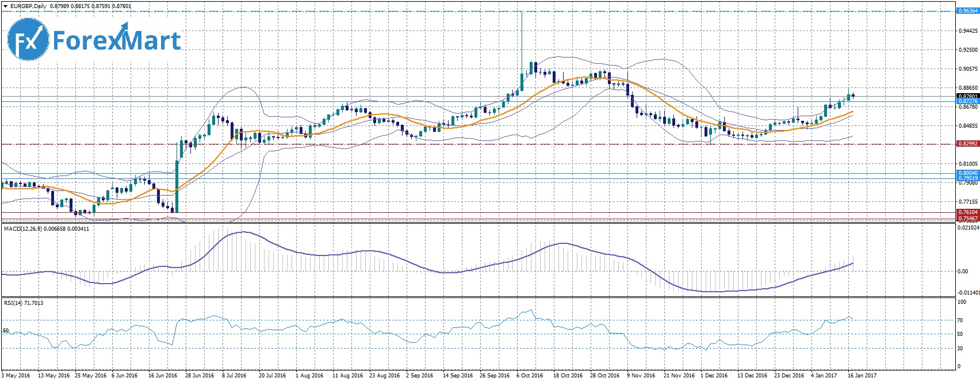The width and height of the screenshot is (980, 382).
Task: Click the MACD 0.00 scale label
Action: tap(962, 272)
